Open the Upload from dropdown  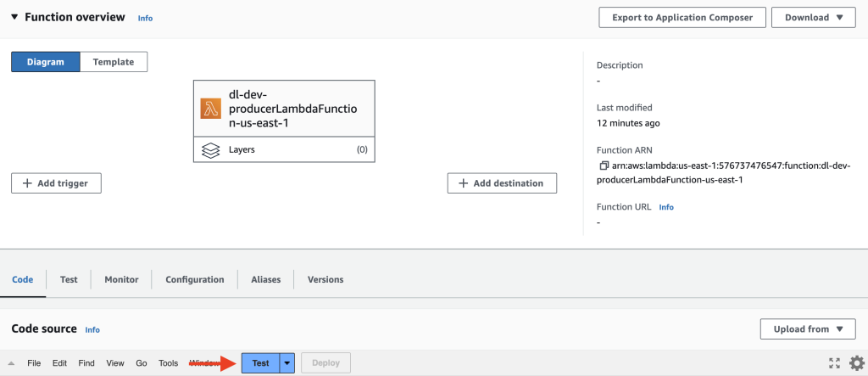tap(809, 328)
